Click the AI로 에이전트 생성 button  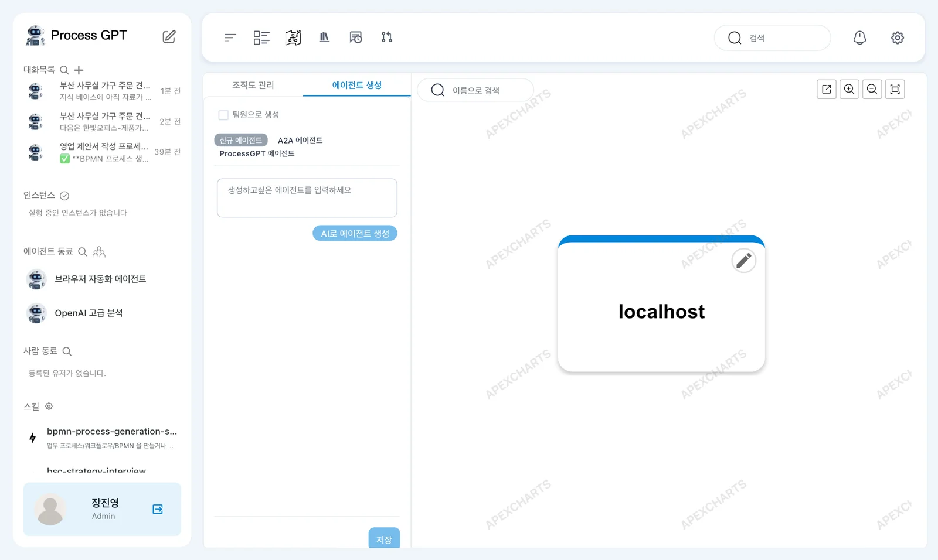point(355,233)
